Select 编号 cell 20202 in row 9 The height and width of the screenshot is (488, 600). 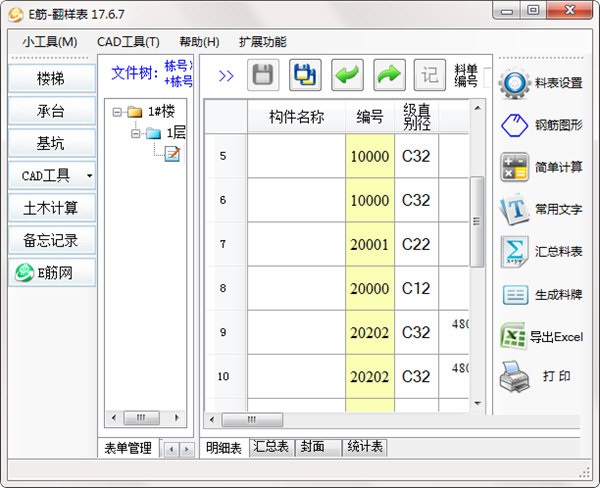[370, 332]
